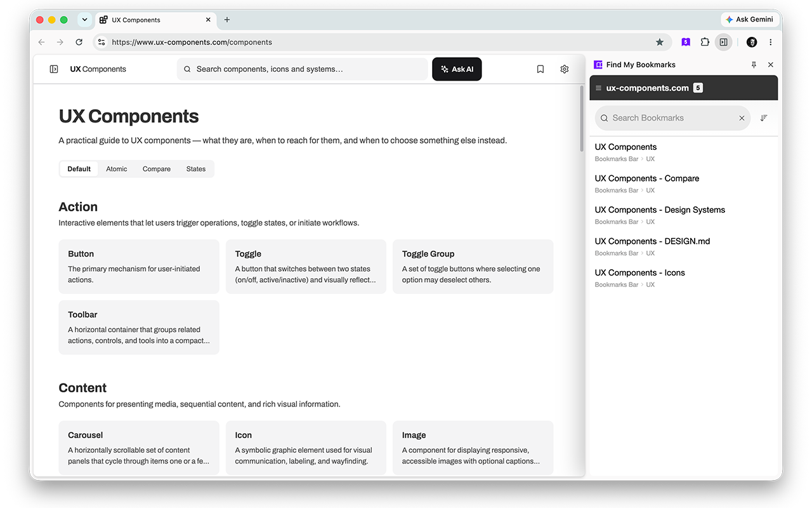The image size is (812, 508).
Task: Open the Toggle Group component card
Action: tap(473, 267)
